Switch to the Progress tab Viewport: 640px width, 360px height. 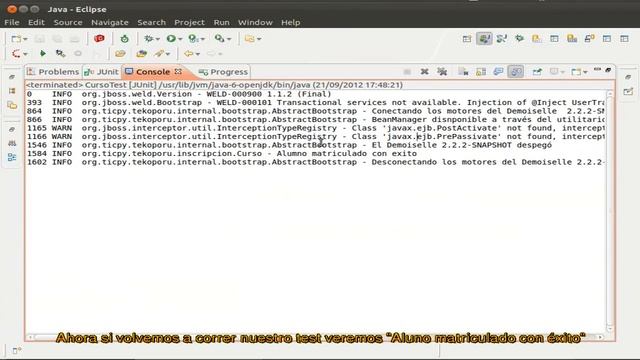[x=224, y=72]
